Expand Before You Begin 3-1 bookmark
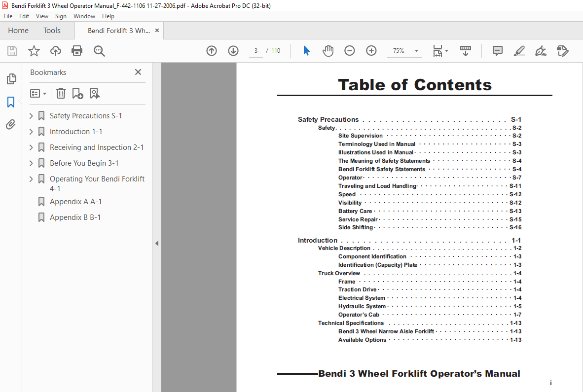 tap(31, 163)
